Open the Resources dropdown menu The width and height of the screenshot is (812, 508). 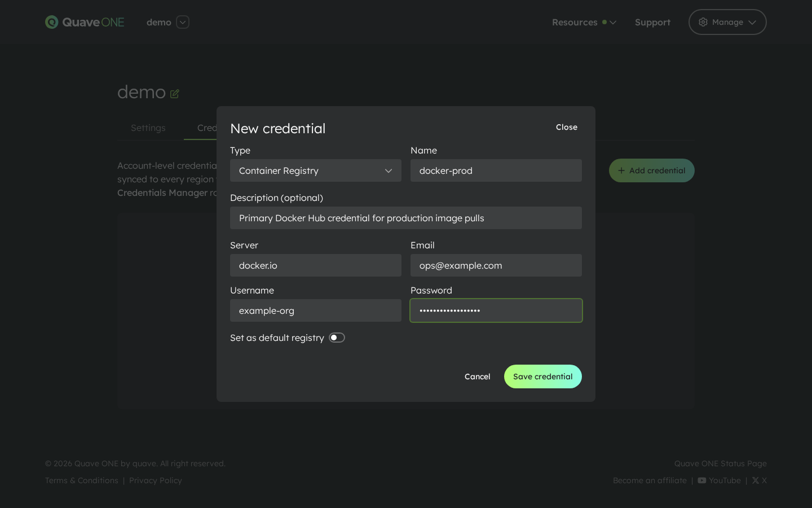pyautogui.click(x=575, y=23)
